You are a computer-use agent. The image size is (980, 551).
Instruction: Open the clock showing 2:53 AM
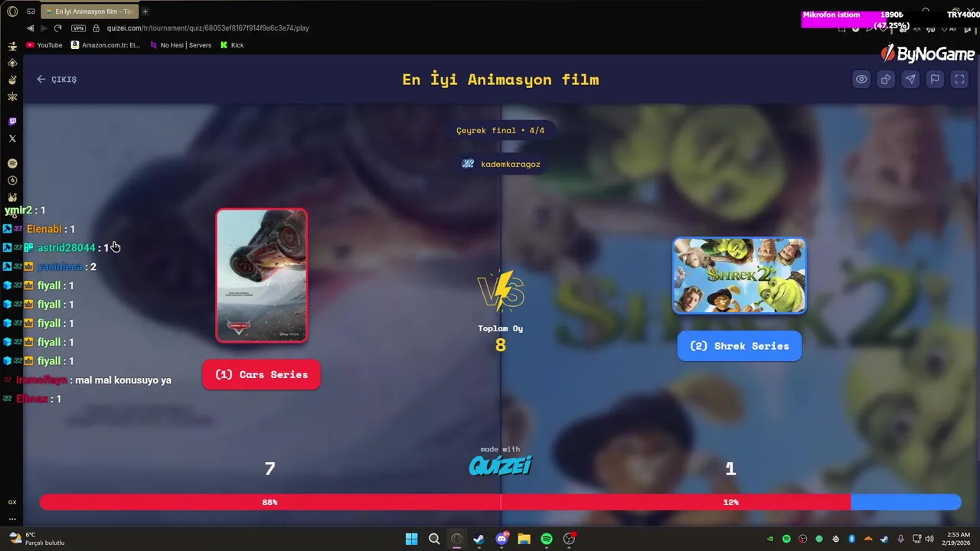(958, 539)
